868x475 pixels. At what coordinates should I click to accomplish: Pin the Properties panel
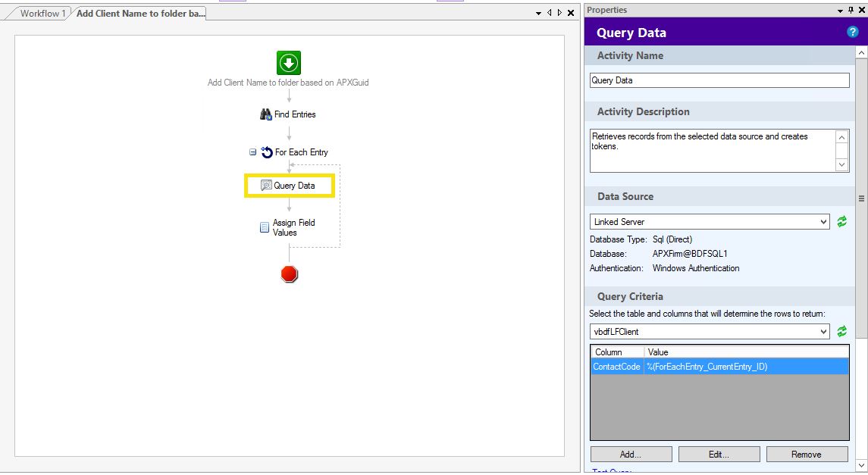[x=851, y=11]
